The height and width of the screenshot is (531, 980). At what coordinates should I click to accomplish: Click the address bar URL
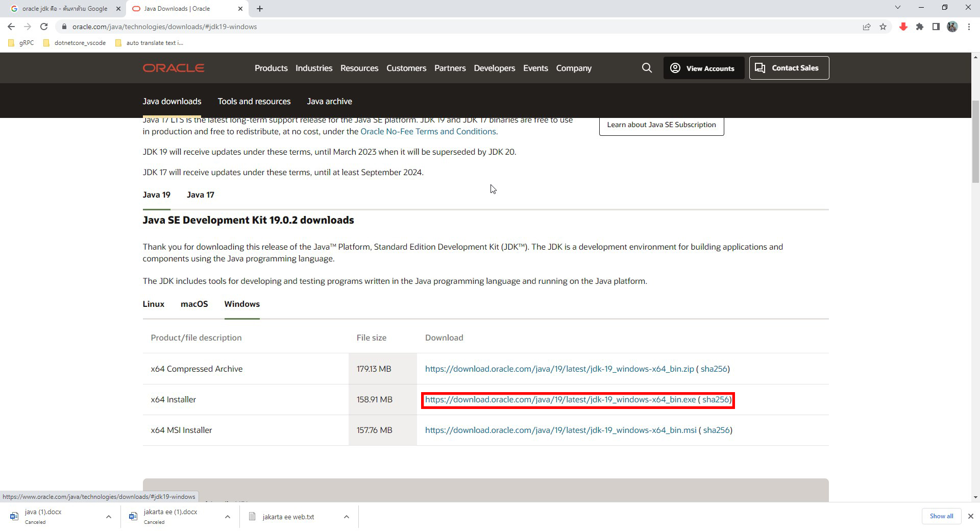164,27
